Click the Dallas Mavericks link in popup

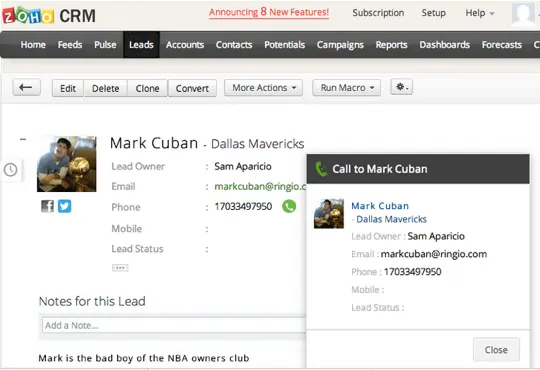pos(391,219)
